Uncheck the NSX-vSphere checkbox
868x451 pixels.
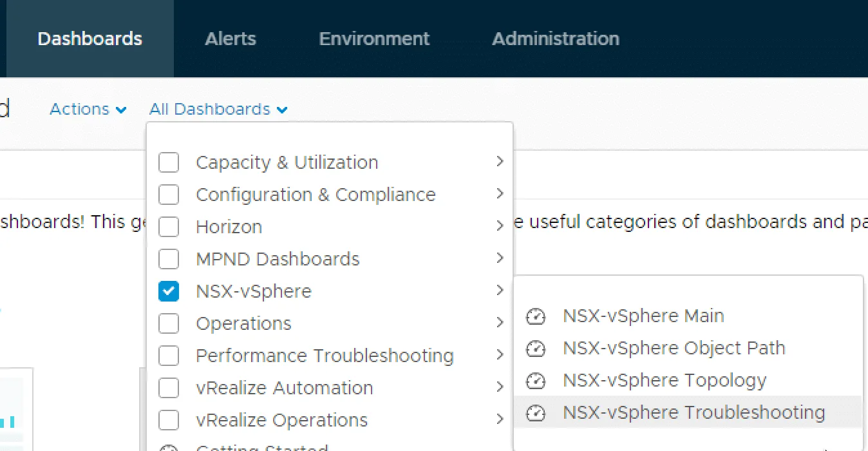[x=169, y=291]
